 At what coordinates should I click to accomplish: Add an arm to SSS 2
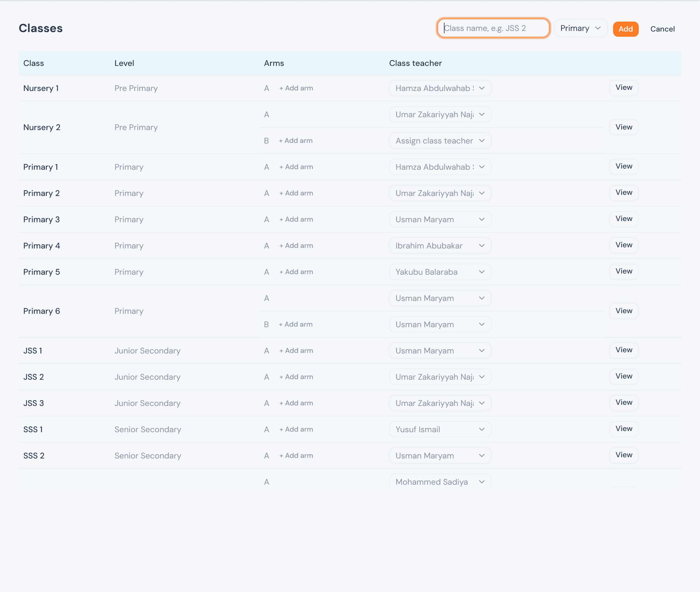coord(296,456)
